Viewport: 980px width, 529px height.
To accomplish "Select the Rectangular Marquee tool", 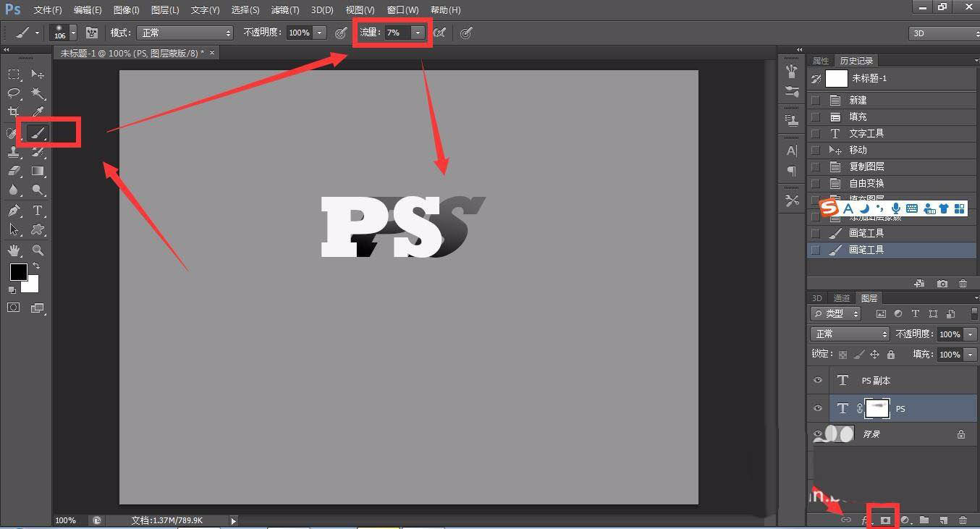I will (x=14, y=75).
